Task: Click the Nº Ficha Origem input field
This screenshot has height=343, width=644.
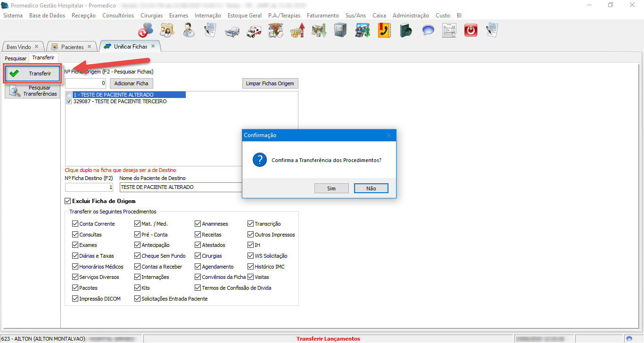Action: [85, 83]
